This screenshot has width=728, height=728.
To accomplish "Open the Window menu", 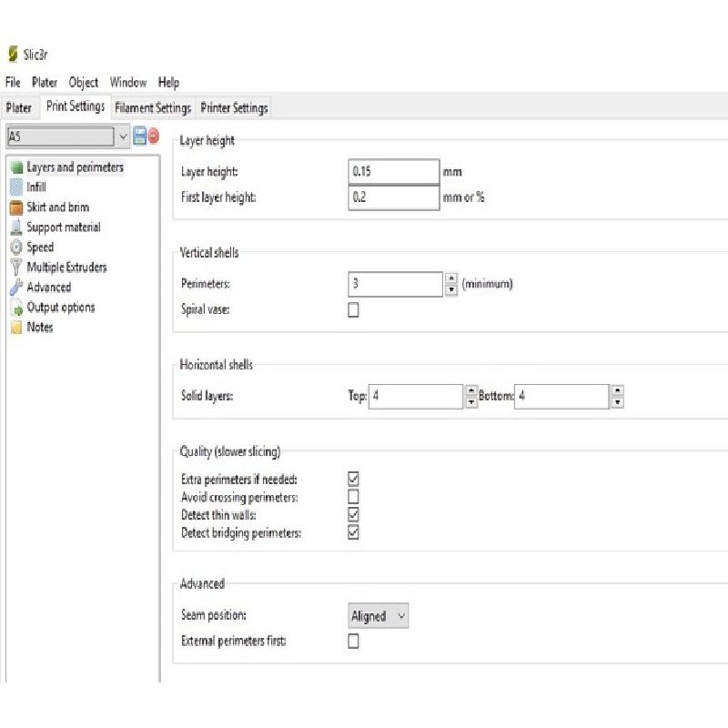I will [128, 83].
